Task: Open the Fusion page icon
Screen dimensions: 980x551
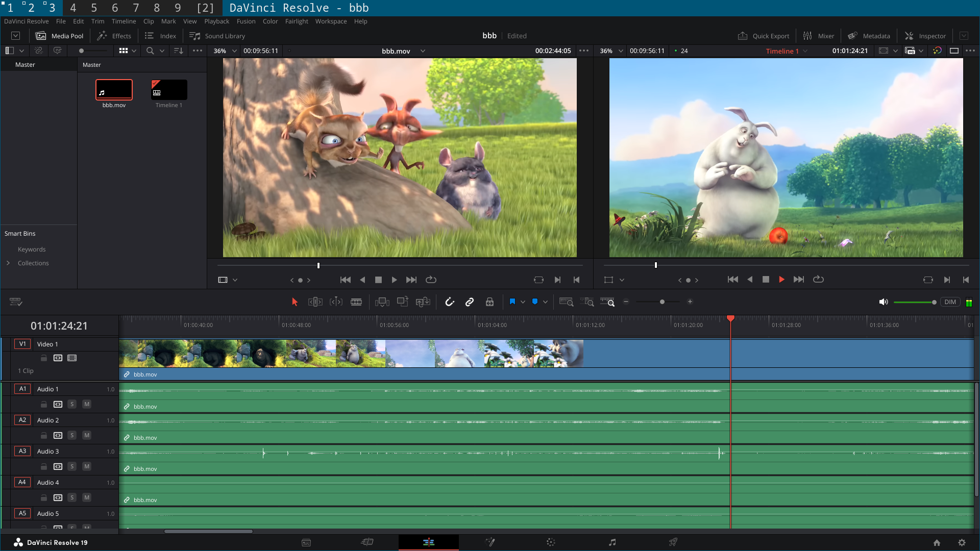Action: click(490, 542)
